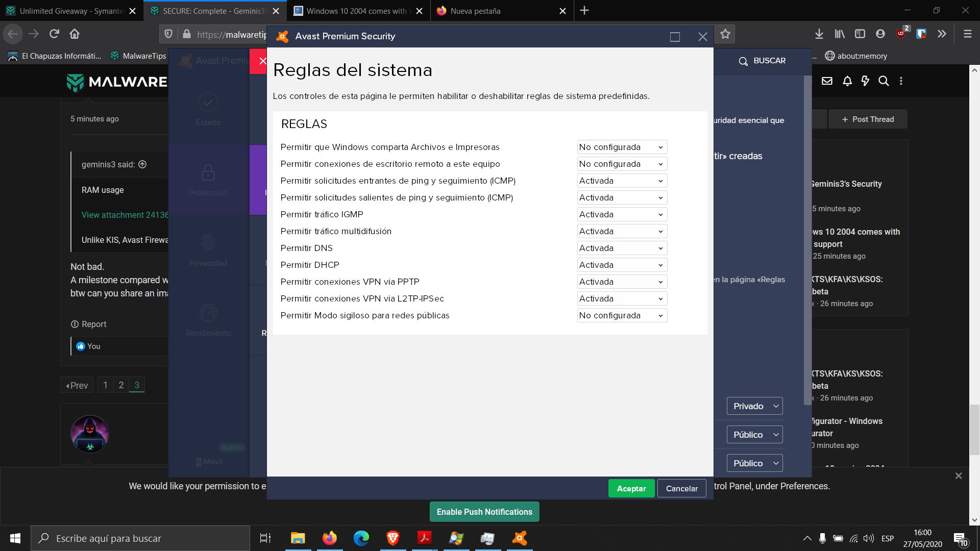Screen dimensions: 980x551
Task: Click the forum search magnifier icon
Action: tap(883, 81)
